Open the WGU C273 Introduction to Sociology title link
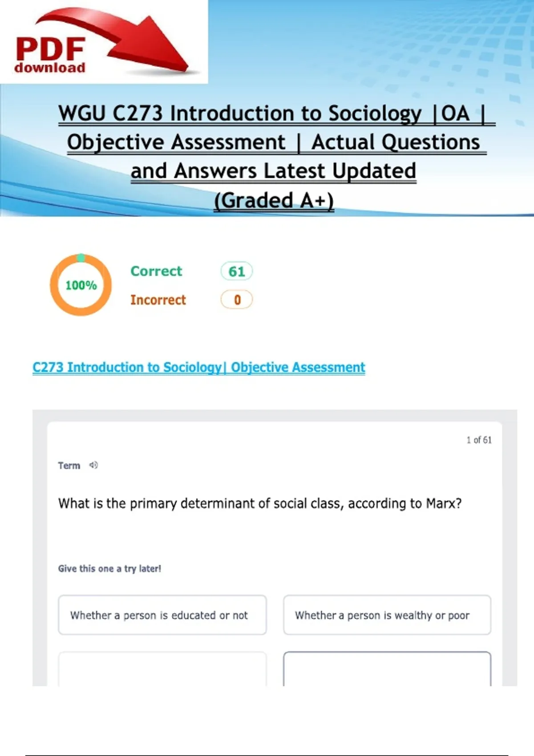The width and height of the screenshot is (534, 756). [x=276, y=113]
